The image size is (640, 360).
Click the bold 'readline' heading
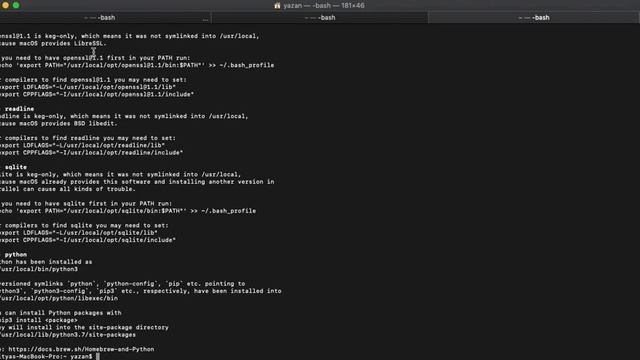click(x=19, y=109)
